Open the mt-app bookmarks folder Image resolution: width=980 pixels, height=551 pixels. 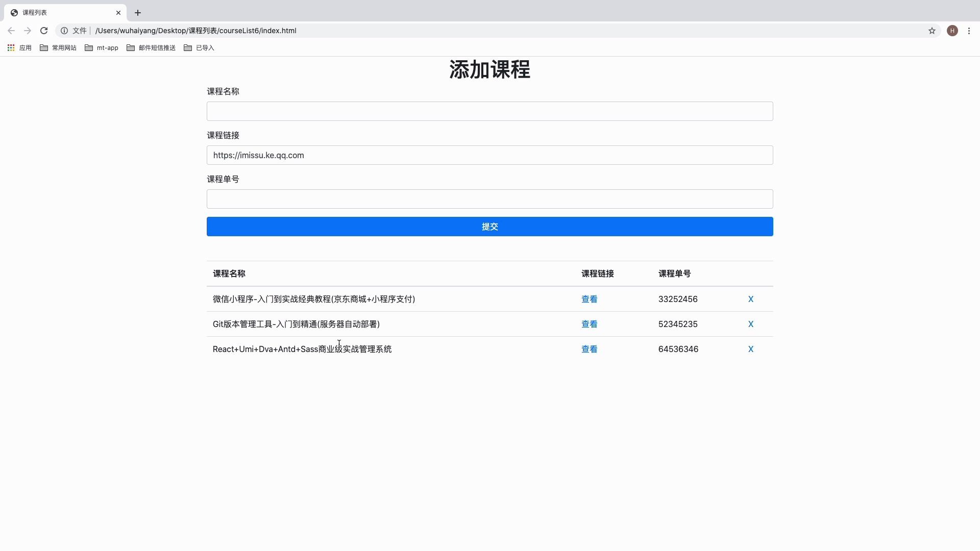coord(101,47)
